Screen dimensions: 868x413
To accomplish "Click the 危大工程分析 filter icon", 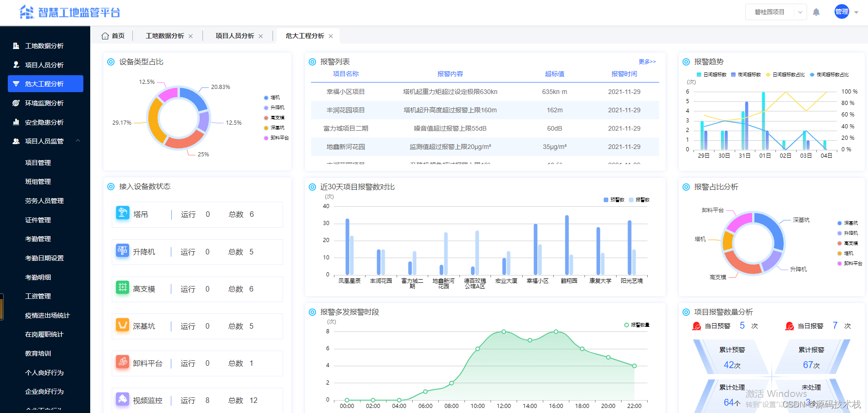I will tap(16, 84).
